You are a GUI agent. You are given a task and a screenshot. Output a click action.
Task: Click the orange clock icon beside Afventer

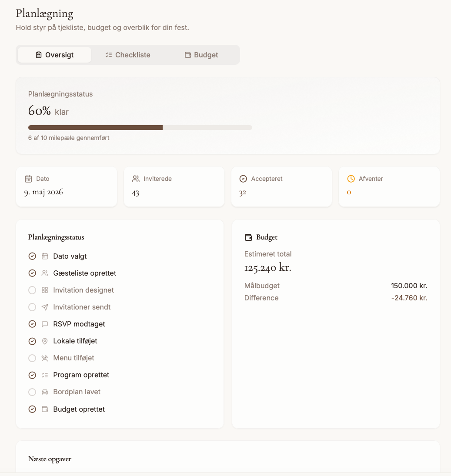pos(351,179)
